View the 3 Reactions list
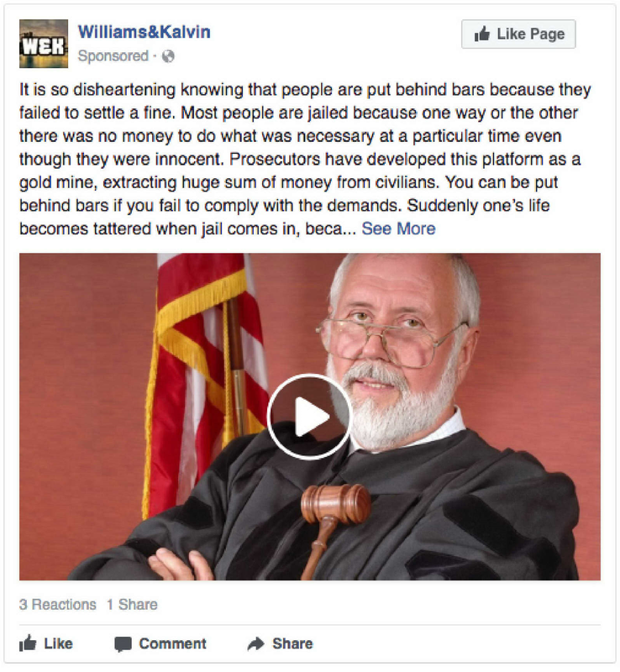The height and width of the screenshot is (672, 620). [x=57, y=604]
